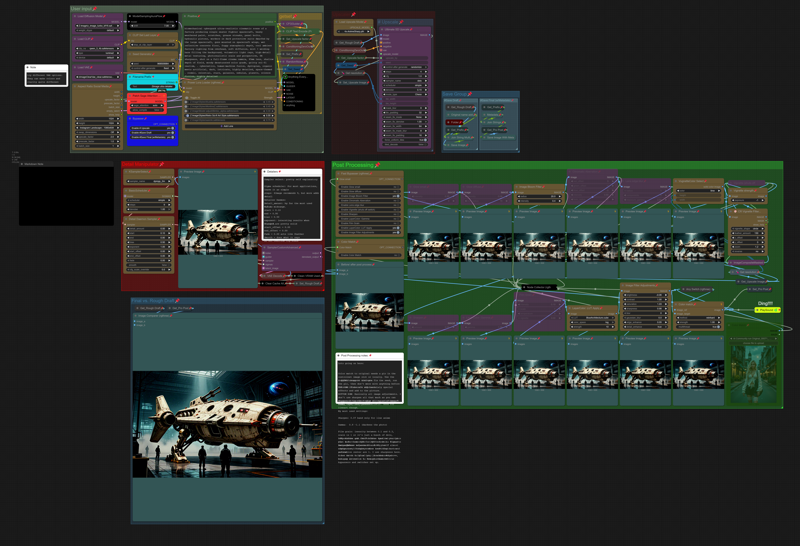Toggle Enable Color Match switch
Screen dimensions: 800x546
pyautogui.click(x=370, y=255)
